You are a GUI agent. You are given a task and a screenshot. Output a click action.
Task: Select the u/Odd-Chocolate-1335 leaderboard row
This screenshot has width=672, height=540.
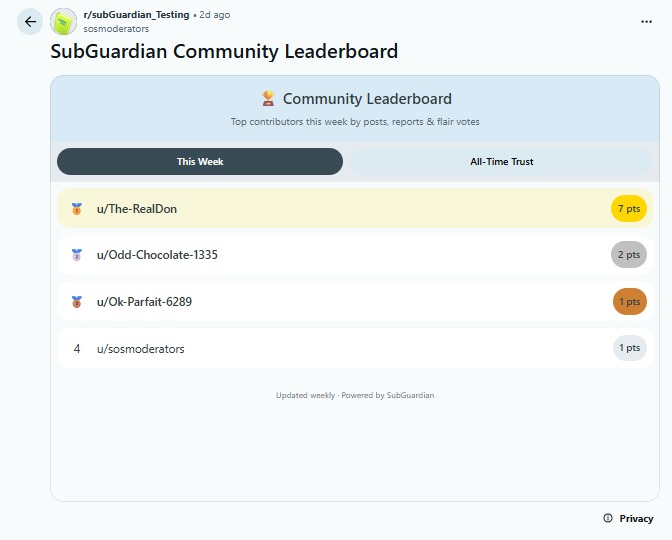click(355, 255)
